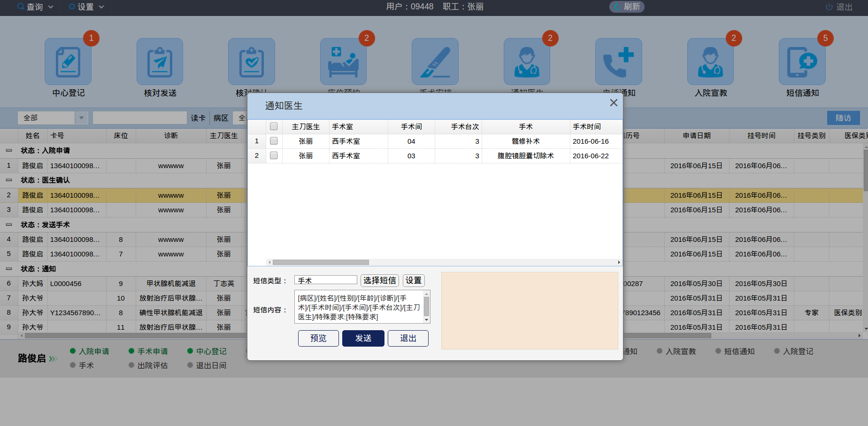Click the 申请日期 column header
This screenshot has width=868, height=426.
pyautogui.click(x=697, y=136)
